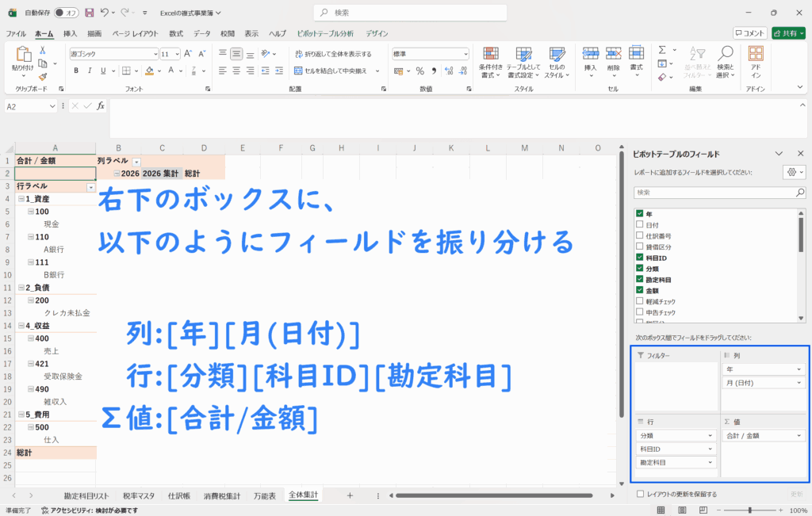Click the コメント comments button
Viewport: 812px width, 516px height.
749,33
